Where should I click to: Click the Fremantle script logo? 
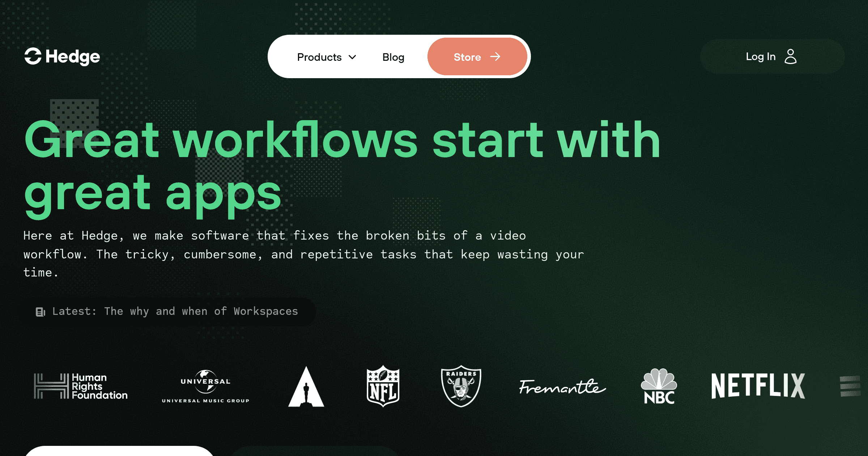click(x=562, y=387)
